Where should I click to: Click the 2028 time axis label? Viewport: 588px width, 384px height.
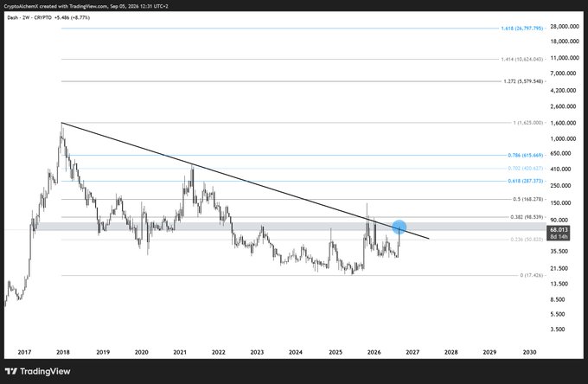(x=451, y=352)
